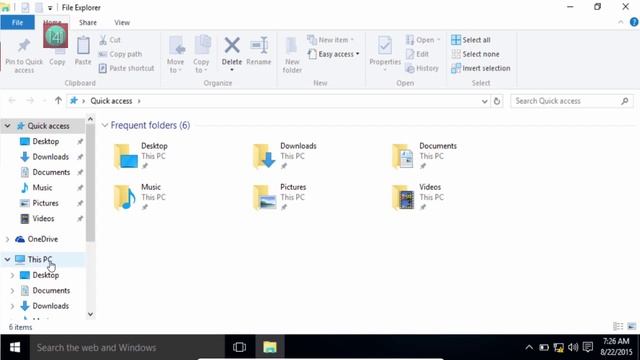The height and width of the screenshot is (360, 640).
Task: Click Quick access in address bar
Action: point(111,101)
